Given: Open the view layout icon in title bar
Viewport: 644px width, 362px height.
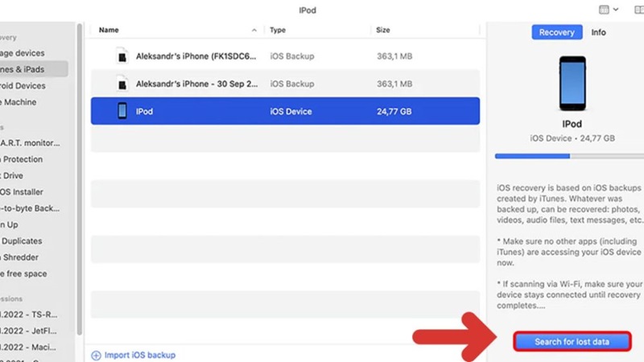Looking at the screenshot, I should 604,9.
